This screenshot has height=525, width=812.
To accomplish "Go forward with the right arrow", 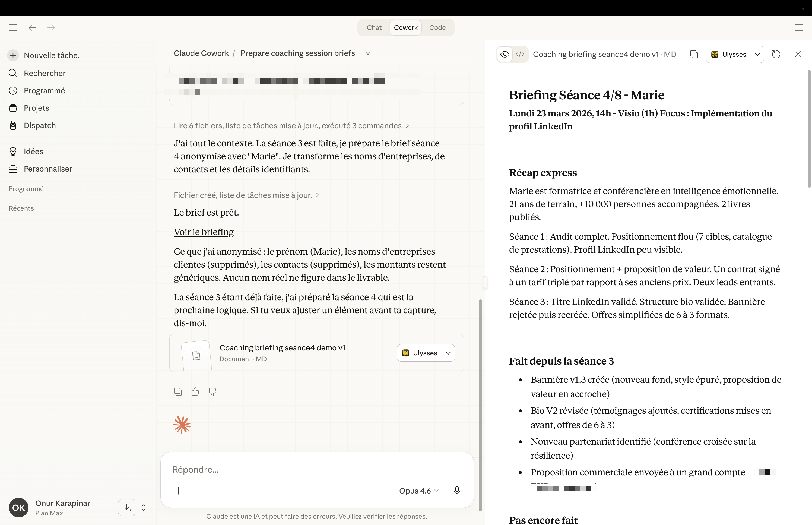I will [51, 28].
